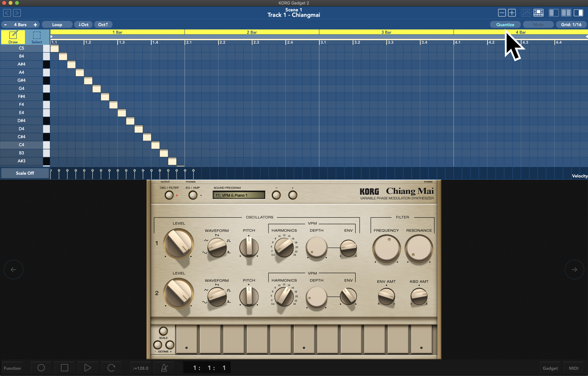
Task: Click the tempo display ♩=128.0
Action: tap(140, 368)
